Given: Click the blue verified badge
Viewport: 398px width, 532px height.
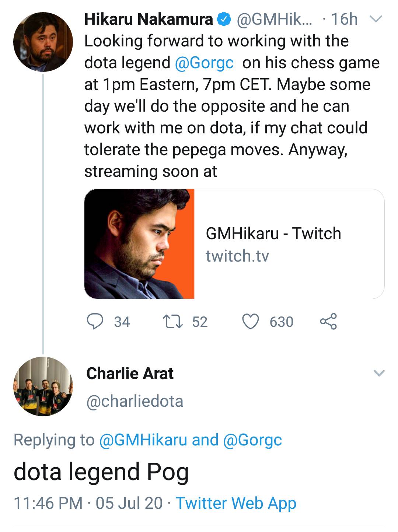Looking at the screenshot, I should [224, 19].
